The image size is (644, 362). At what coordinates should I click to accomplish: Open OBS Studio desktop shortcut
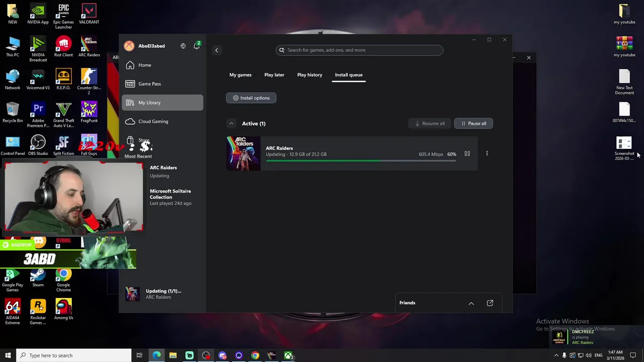pyautogui.click(x=38, y=145)
